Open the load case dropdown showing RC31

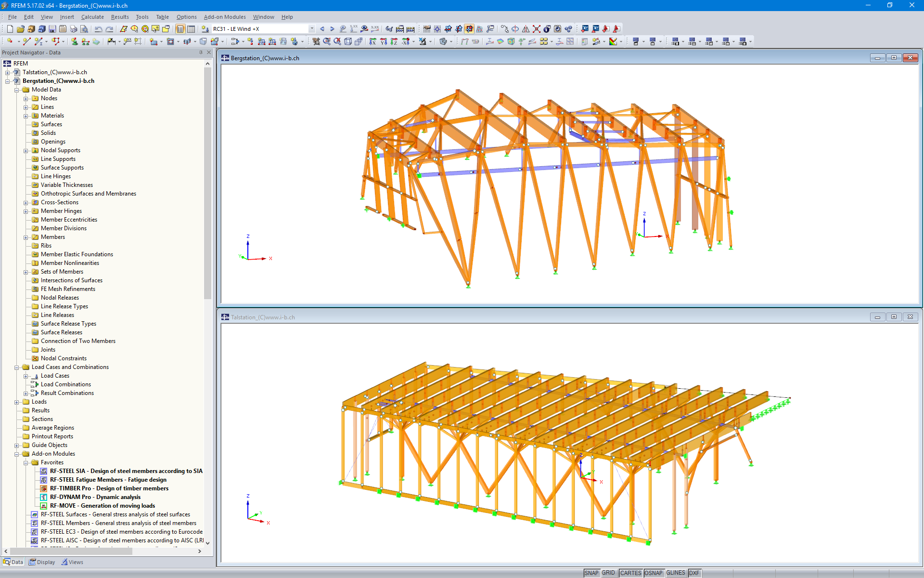(312, 28)
